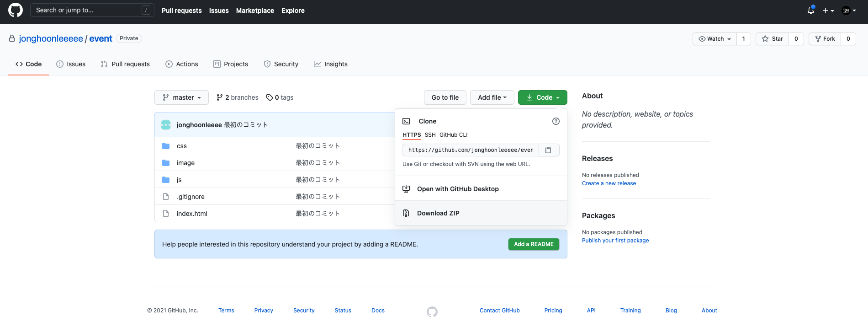Click the image folder icon
This screenshot has height=322, width=868.
pos(166,163)
